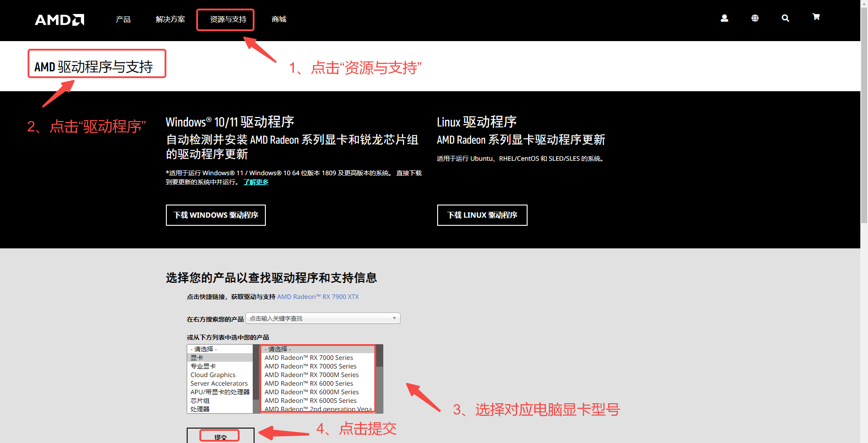Click 下载 WINDOWS 驱动程序 button
Image resolution: width=868 pixels, height=443 pixels.
click(216, 215)
